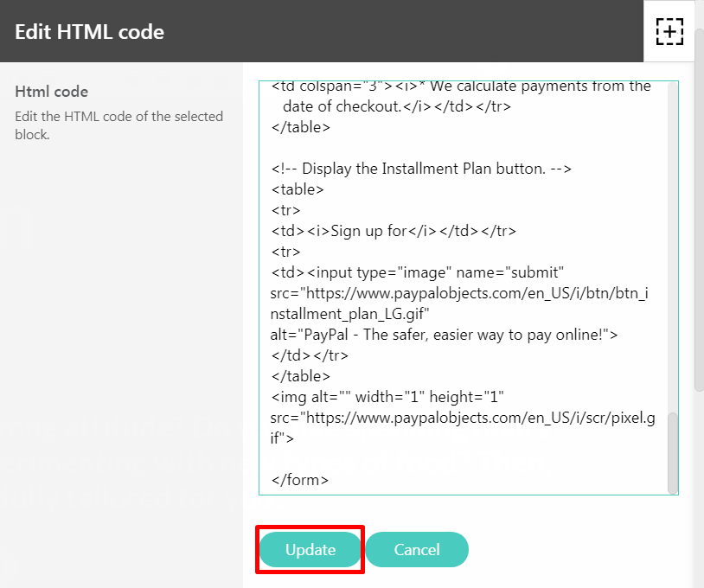Screen dimensions: 704x588
Task: Click the 'We calculate payments from the' line
Action: [461, 86]
